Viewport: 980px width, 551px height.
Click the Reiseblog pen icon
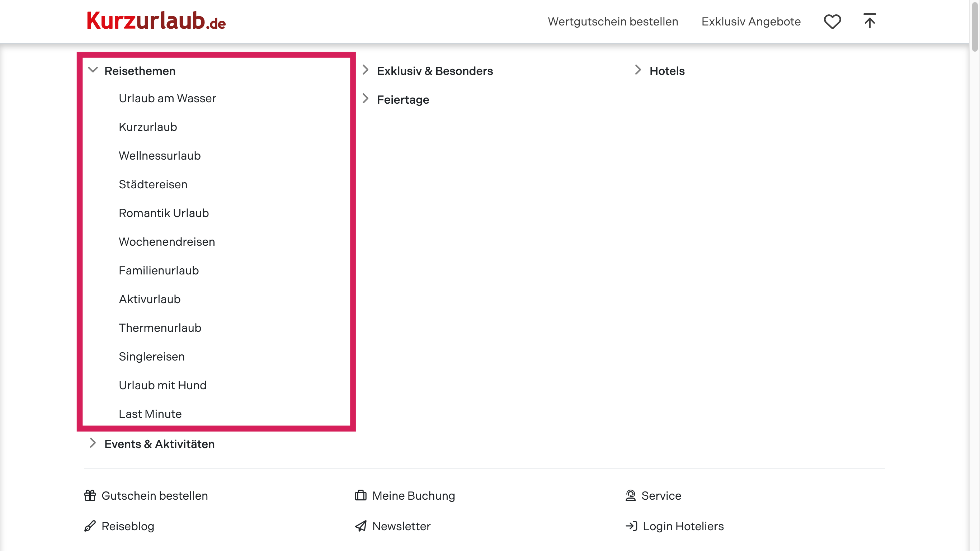click(x=90, y=526)
